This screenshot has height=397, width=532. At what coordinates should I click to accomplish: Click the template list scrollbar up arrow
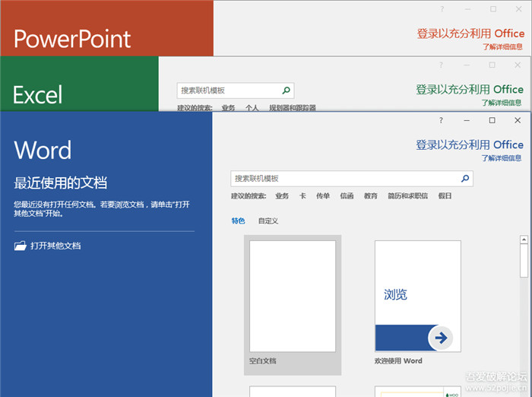coord(524,240)
